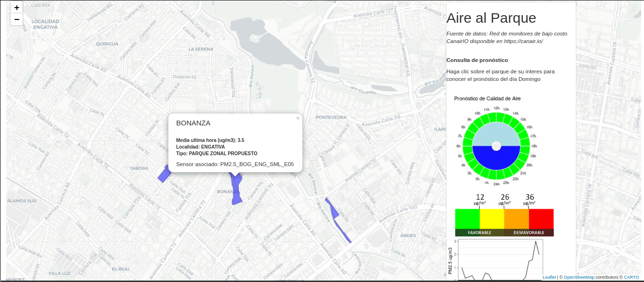
Task: Click the DESFAVORABLE label on the legend
Action: pos(529,233)
